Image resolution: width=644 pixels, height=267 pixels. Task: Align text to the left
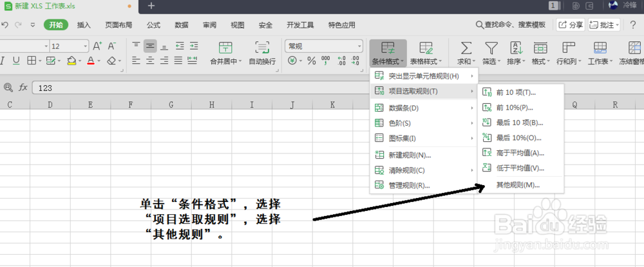point(137,61)
